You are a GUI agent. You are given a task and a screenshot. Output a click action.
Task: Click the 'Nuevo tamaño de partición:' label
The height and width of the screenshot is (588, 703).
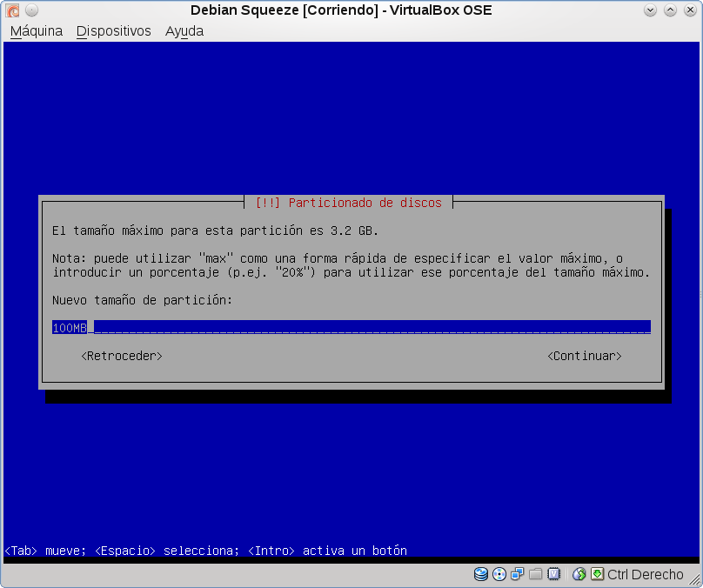click(x=142, y=300)
